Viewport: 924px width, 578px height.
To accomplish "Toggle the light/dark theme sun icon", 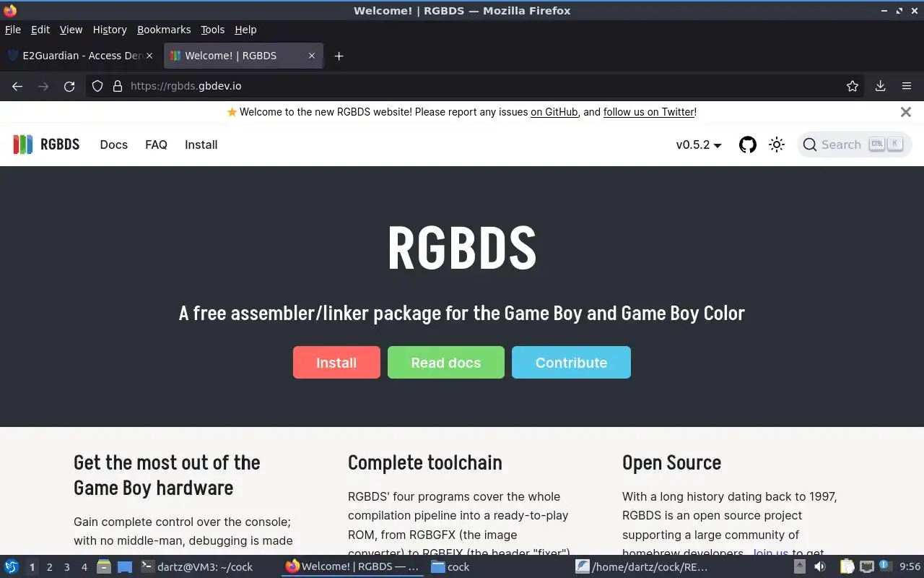I will pyautogui.click(x=777, y=144).
